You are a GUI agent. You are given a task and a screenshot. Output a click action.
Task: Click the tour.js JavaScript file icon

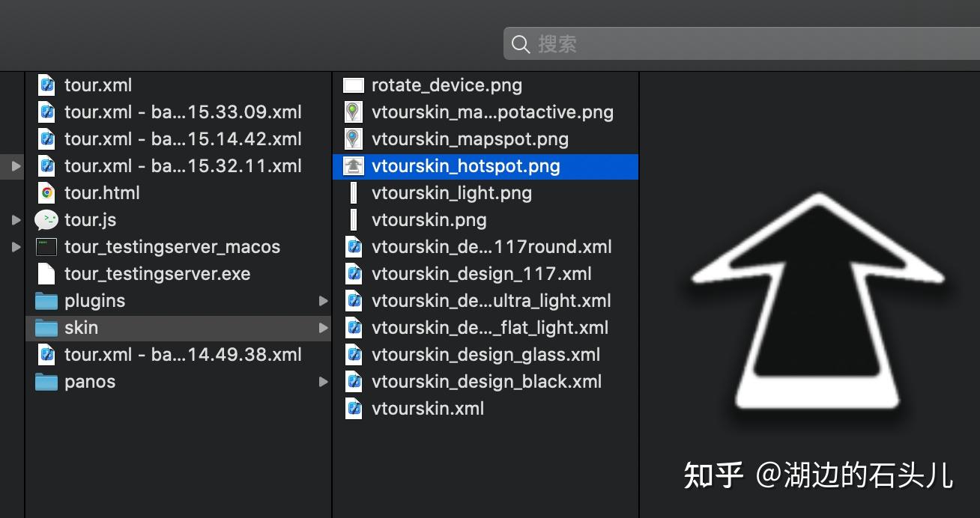(46, 219)
